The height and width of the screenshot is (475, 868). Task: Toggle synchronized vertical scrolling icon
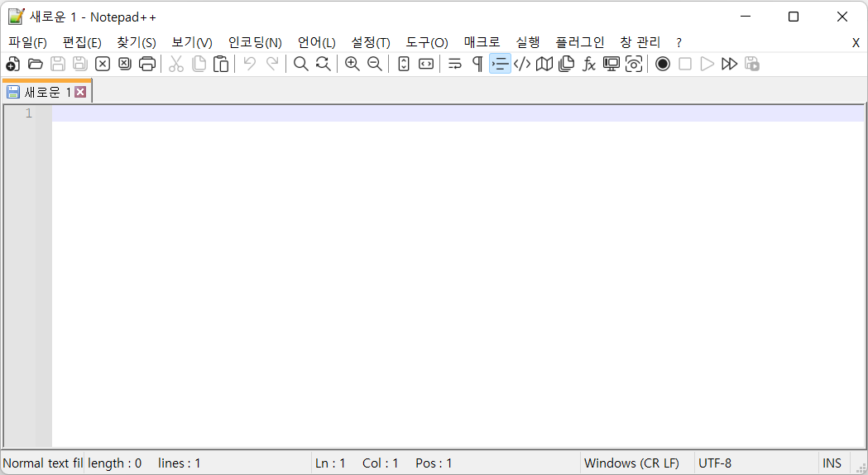(x=404, y=65)
